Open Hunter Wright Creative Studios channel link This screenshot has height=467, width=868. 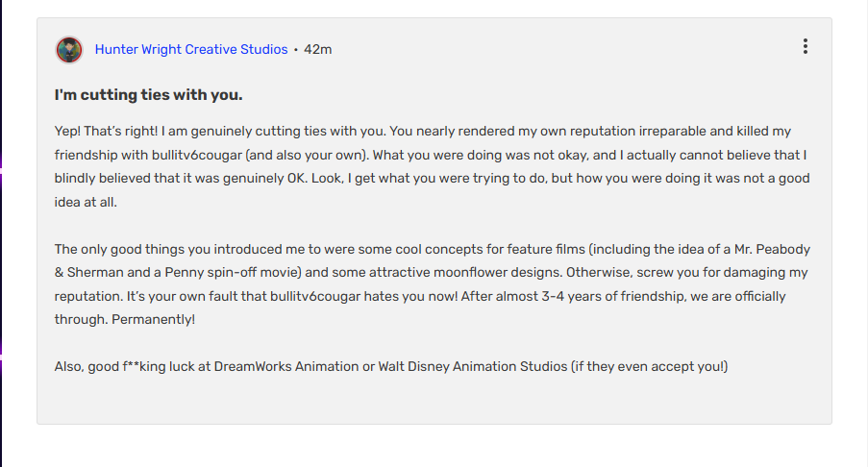[x=191, y=50]
